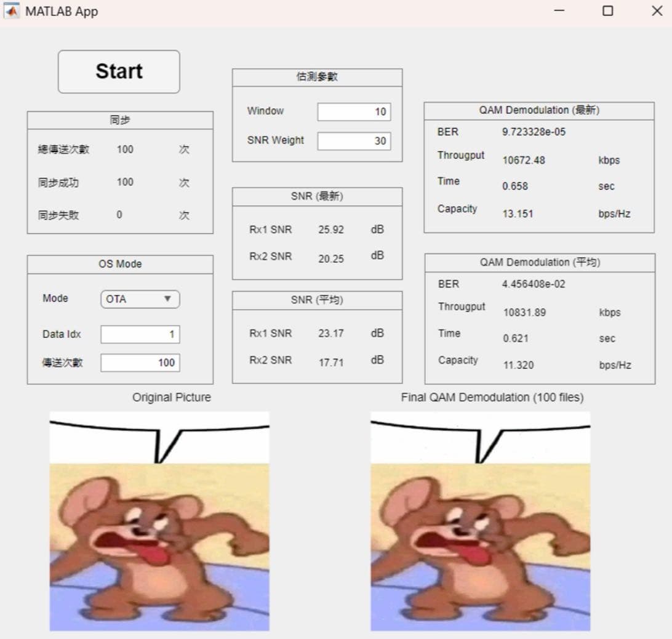Viewport: 672px width, 639px height.
Task: Click the time value 0.658
Action: 515,186
